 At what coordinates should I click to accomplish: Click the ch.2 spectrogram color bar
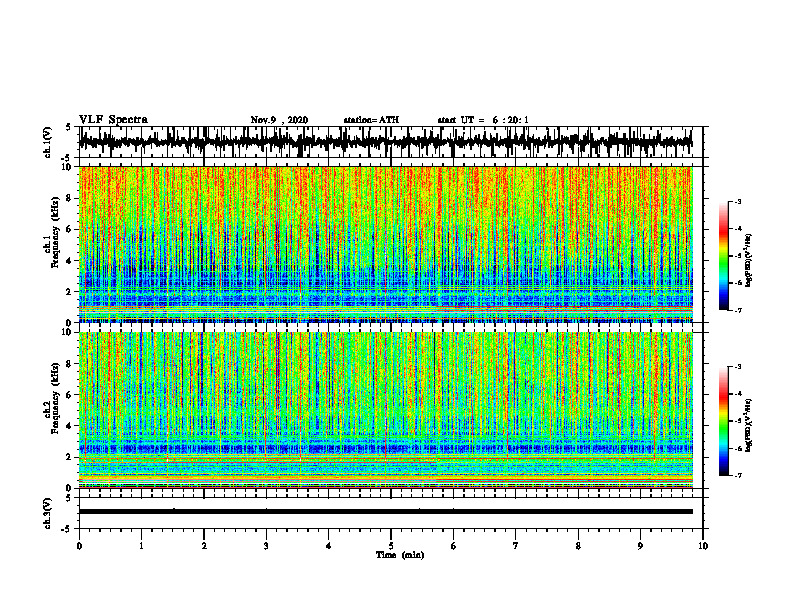724,421
